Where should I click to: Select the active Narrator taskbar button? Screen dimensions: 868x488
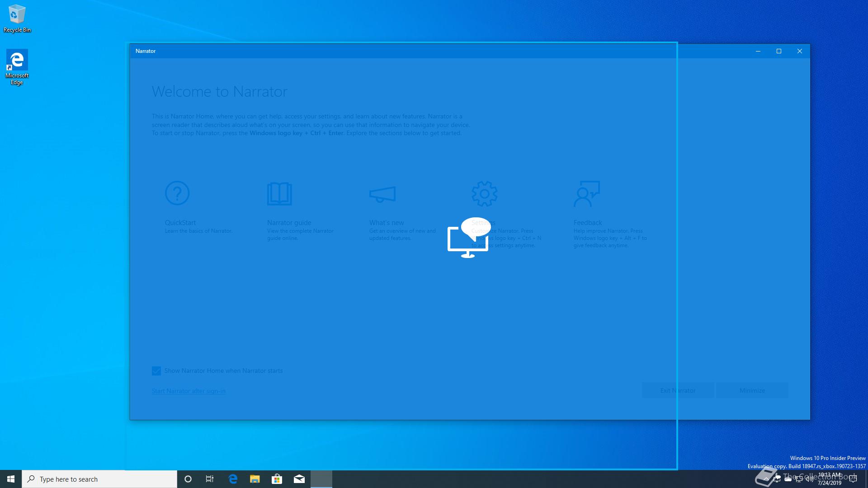pyautogui.click(x=321, y=479)
